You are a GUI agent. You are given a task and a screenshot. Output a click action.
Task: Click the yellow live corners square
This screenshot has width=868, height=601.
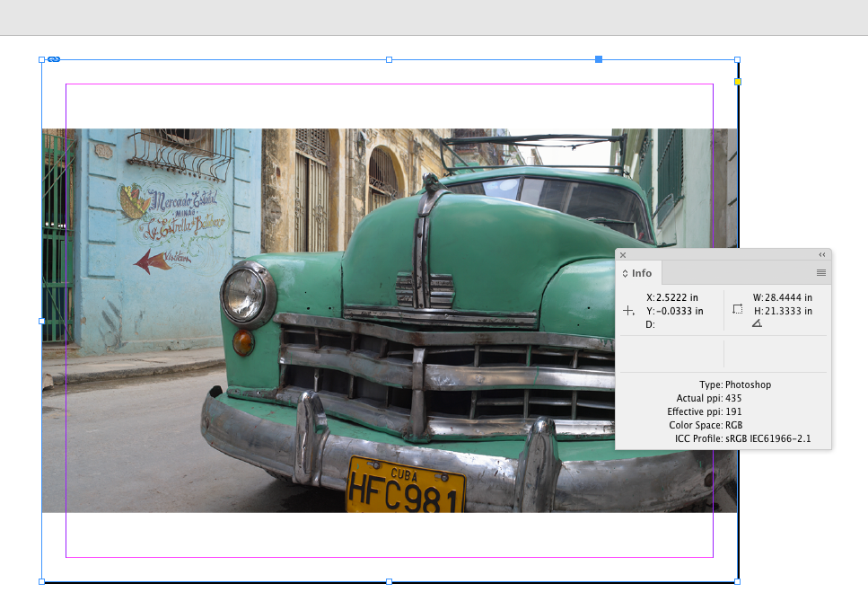coord(738,82)
